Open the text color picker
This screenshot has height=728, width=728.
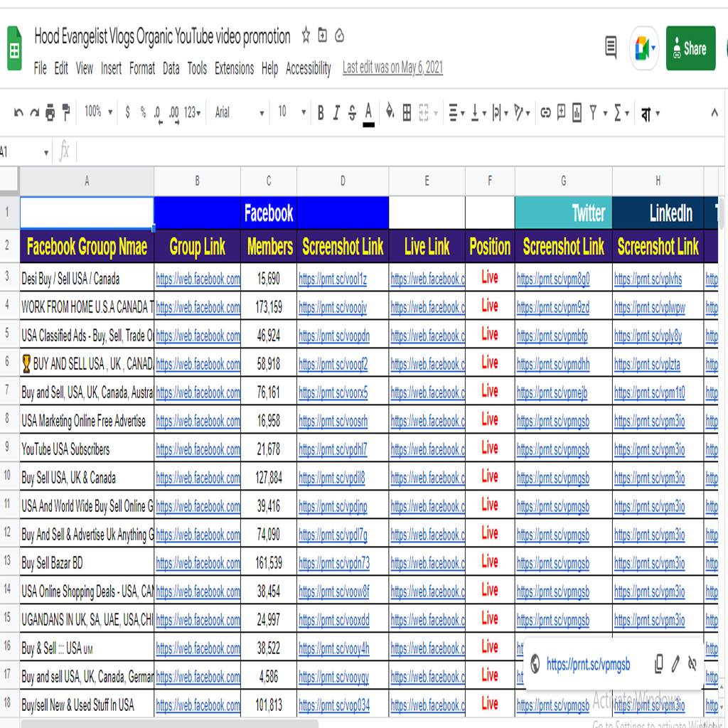369,114
